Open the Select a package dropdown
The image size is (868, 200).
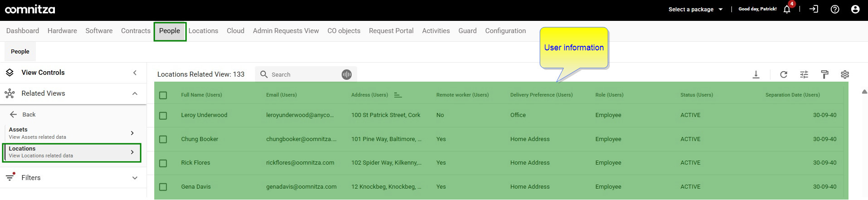[x=696, y=9]
